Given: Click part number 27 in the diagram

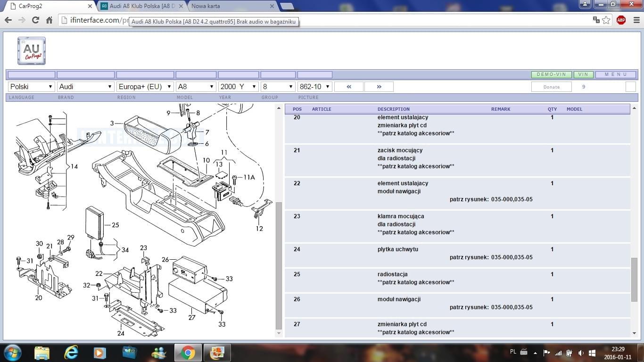Looking at the screenshot, I should tap(191, 317).
